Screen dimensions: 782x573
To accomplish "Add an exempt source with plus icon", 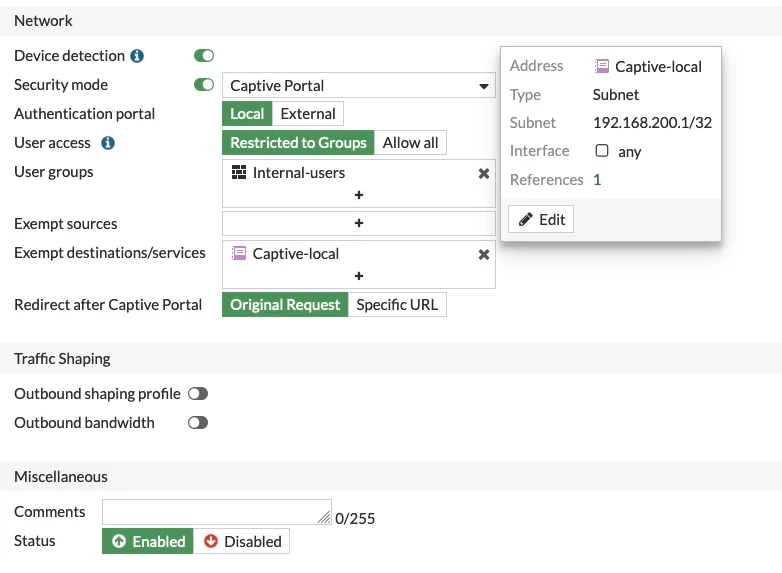I will (359, 223).
